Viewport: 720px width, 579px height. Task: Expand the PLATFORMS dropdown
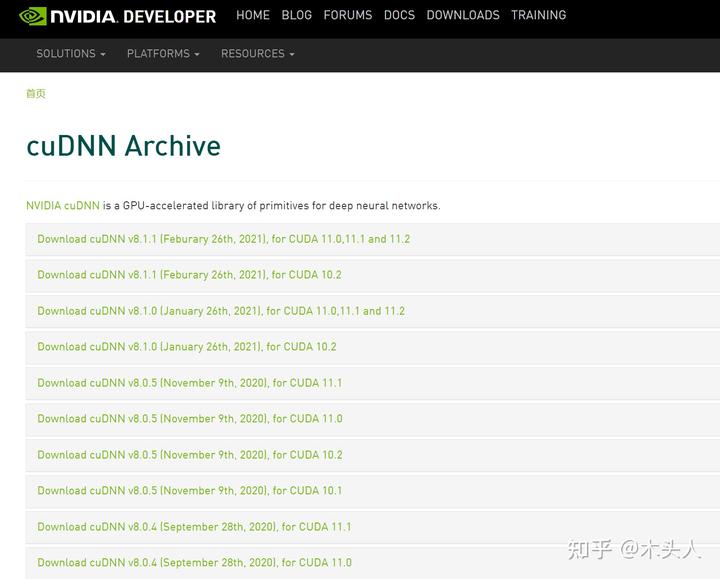[x=163, y=54]
